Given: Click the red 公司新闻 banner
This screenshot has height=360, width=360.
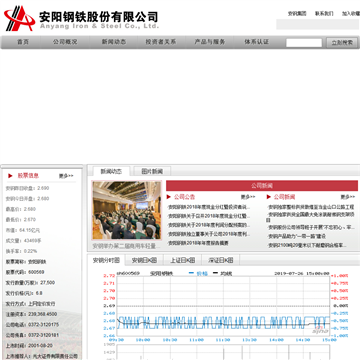Looking at the screenshot, I should [x=262, y=186].
